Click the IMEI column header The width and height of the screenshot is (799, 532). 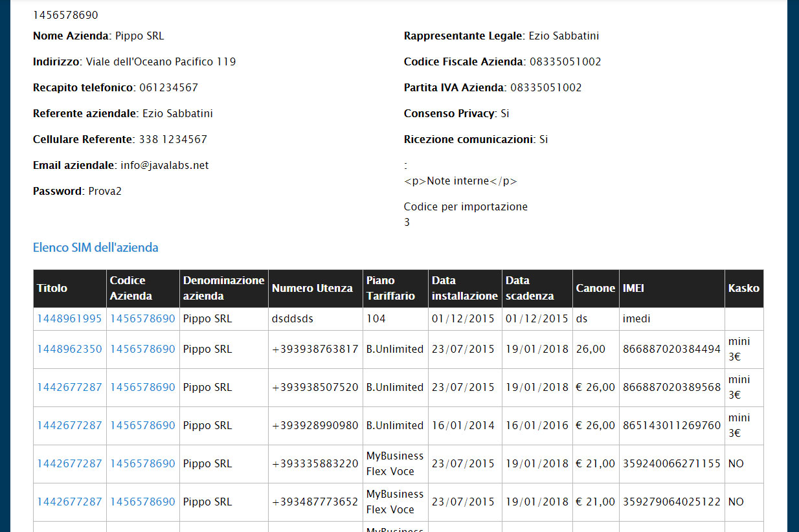click(x=633, y=289)
